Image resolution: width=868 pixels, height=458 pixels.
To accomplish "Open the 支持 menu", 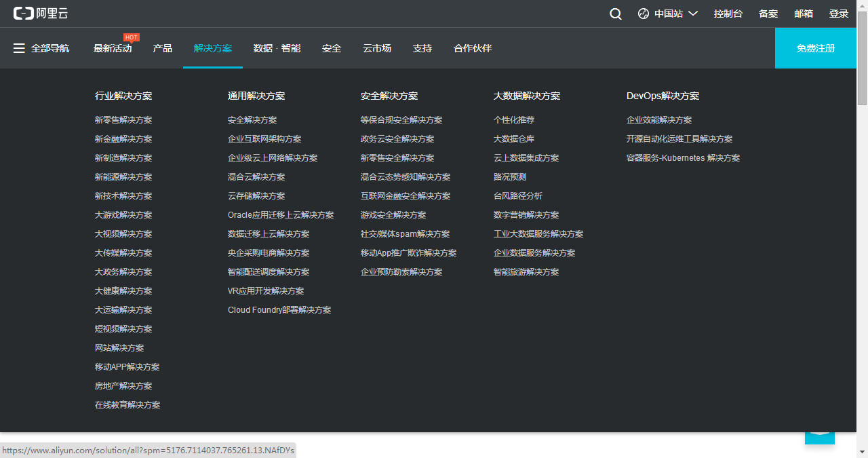I will pos(422,48).
